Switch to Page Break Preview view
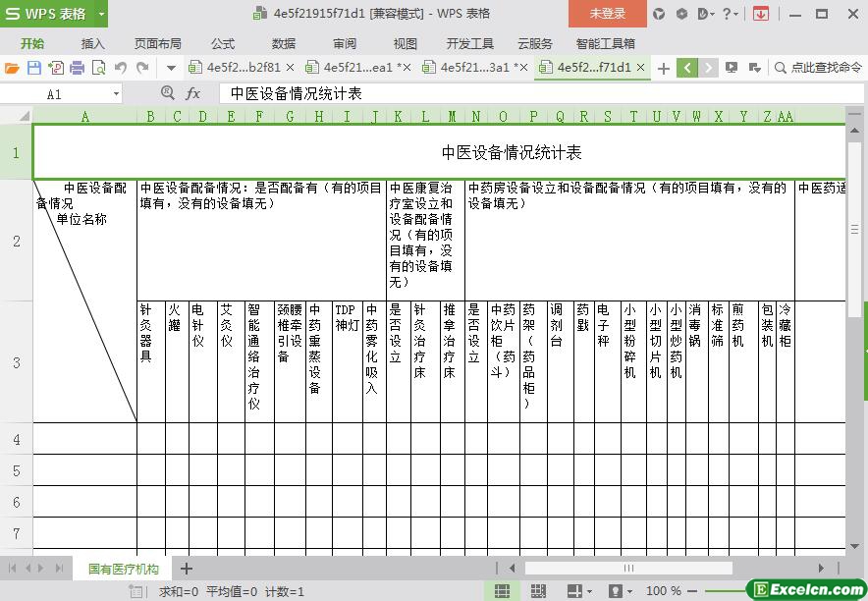868x601 pixels. click(531, 591)
